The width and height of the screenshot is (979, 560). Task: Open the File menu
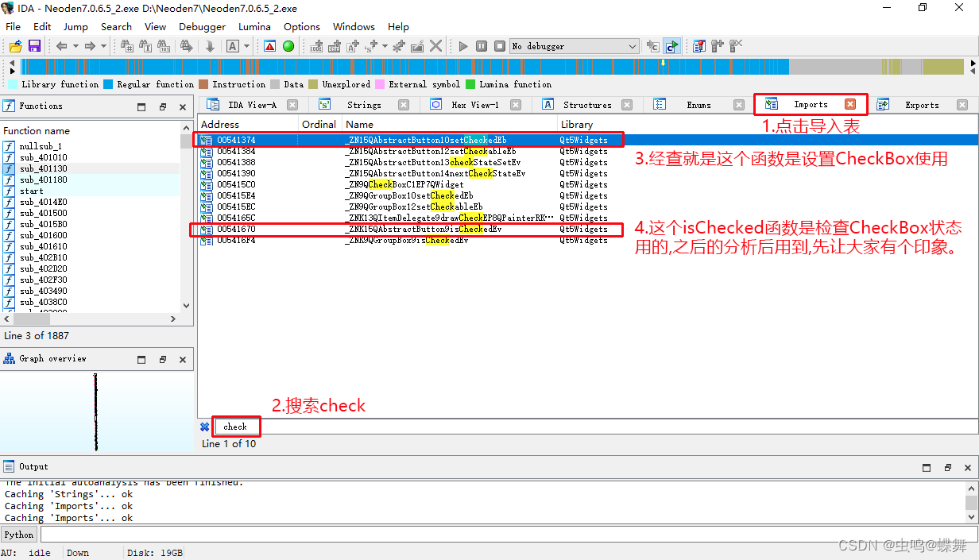(13, 26)
